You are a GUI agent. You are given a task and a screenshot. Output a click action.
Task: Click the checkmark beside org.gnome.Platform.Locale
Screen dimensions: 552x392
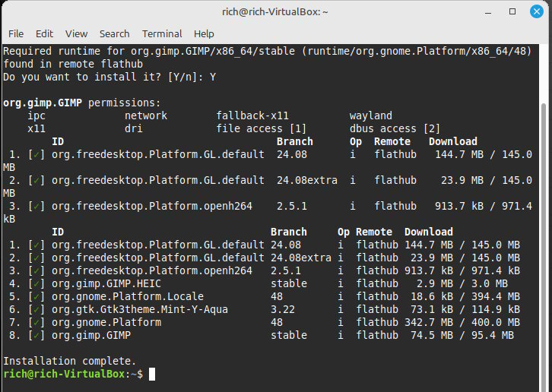pyautogui.click(x=36, y=296)
